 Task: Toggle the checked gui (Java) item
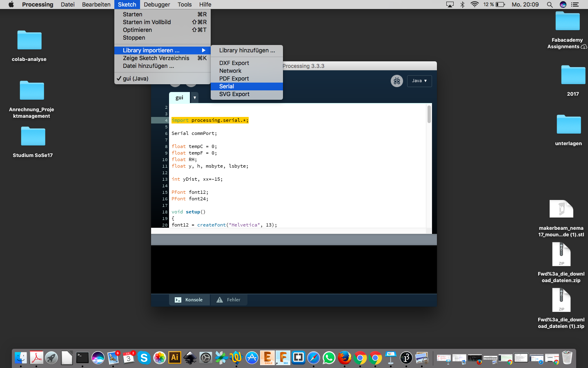[163, 79]
